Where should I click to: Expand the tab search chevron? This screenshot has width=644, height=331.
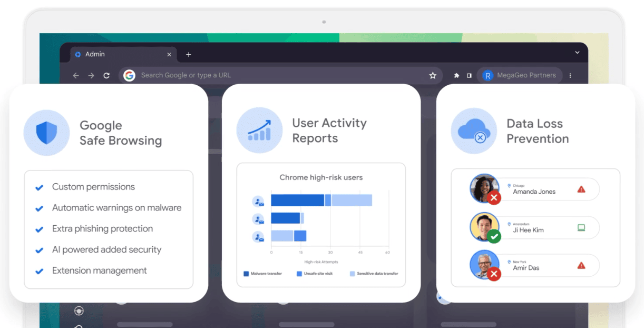tap(577, 53)
